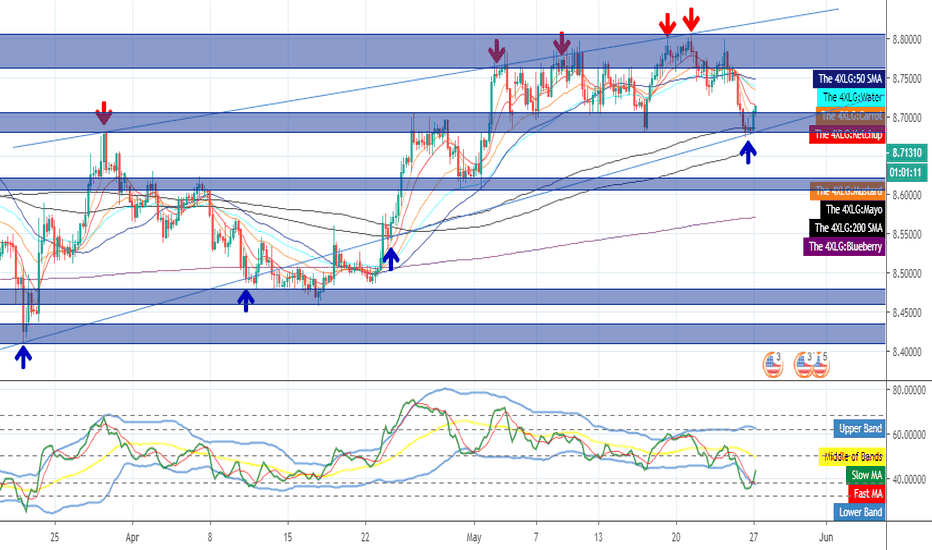The width and height of the screenshot is (932, 550).
Task: Click the '27' date on time axis
Action: [x=753, y=538]
